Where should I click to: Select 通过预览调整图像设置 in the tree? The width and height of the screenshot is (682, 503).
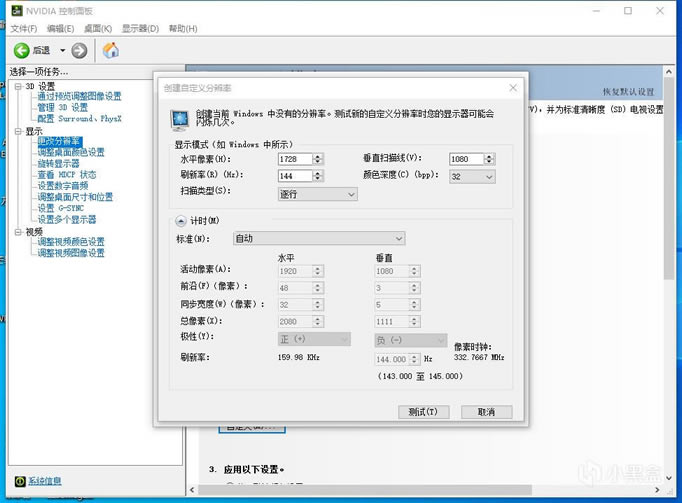click(79, 96)
